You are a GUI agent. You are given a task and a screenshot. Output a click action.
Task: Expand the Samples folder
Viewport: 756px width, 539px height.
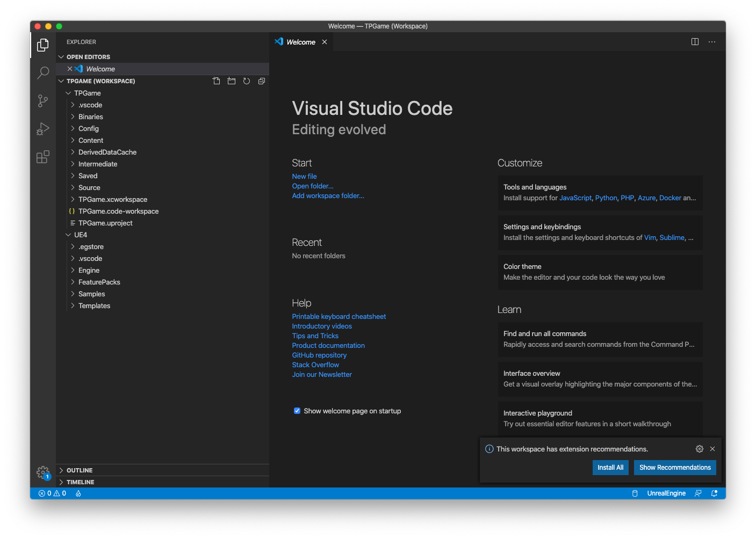tap(162, 294)
